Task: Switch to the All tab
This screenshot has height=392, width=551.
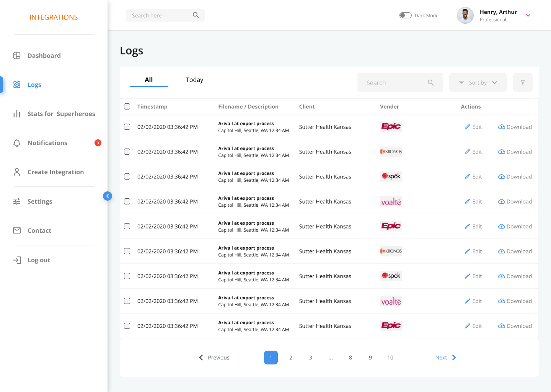Action: coord(149,80)
